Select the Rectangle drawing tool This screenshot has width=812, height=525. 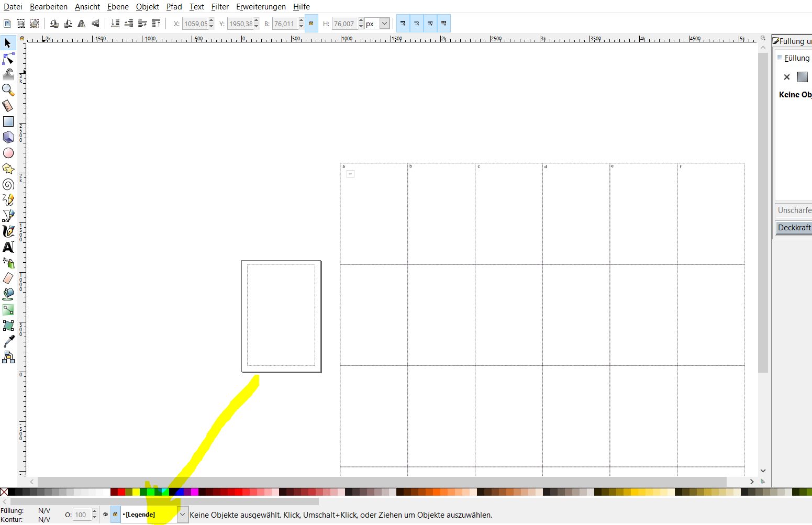pyautogui.click(x=8, y=121)
